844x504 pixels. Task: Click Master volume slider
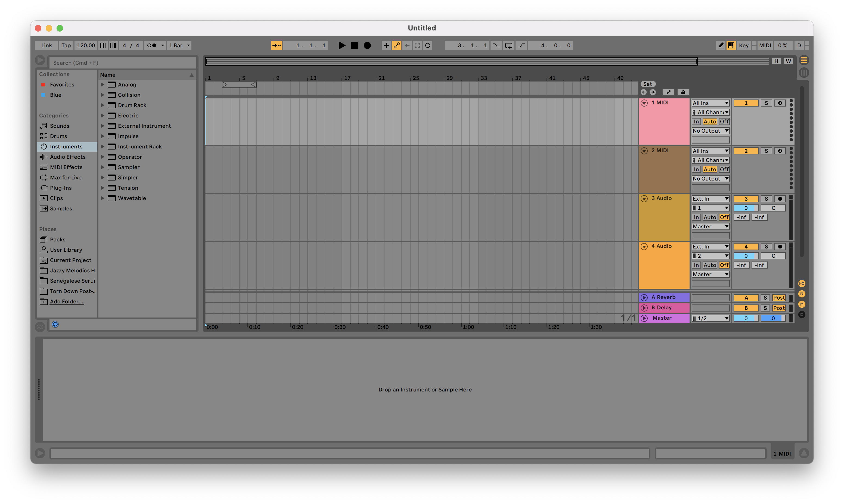[x=746, y=318]
